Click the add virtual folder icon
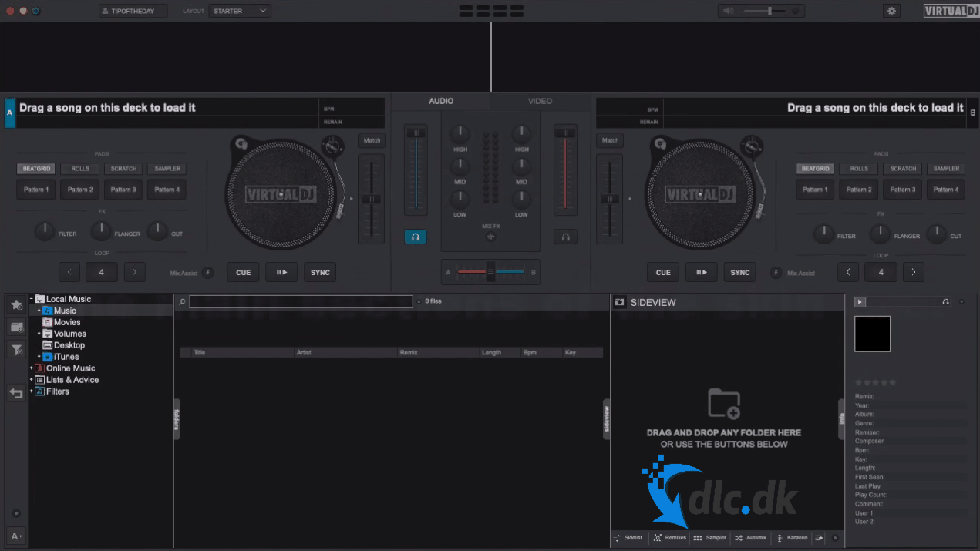980x551 pixels. pyautogui.click(x=16, y=328)
